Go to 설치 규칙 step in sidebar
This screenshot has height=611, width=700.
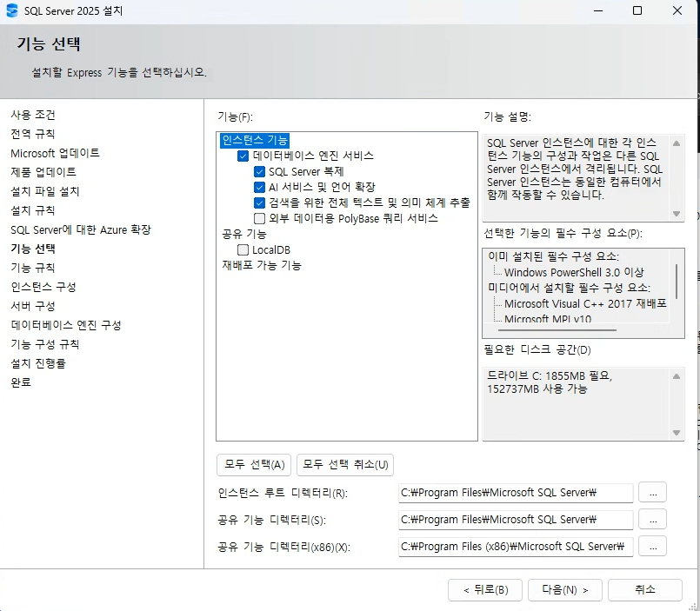point(33,210)
